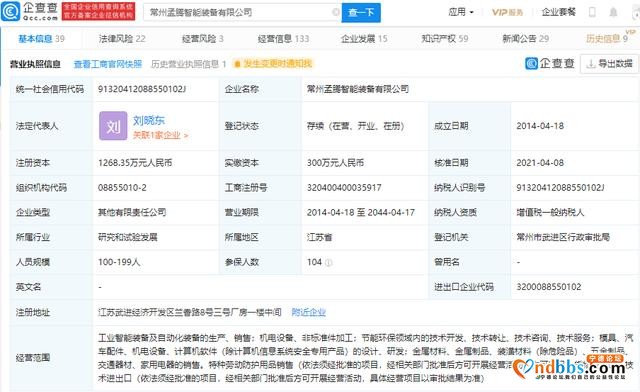Image resolution: width=640 pixels, height=392 pixels.
Task: Click the Qcc.com logo icon
Action: (11, 11)
